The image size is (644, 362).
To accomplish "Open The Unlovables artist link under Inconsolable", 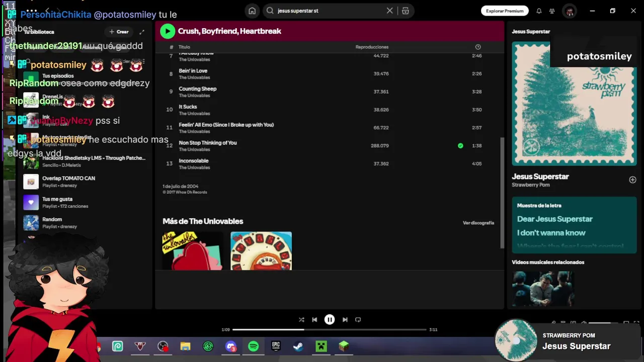I will click(x=194, y=167).
